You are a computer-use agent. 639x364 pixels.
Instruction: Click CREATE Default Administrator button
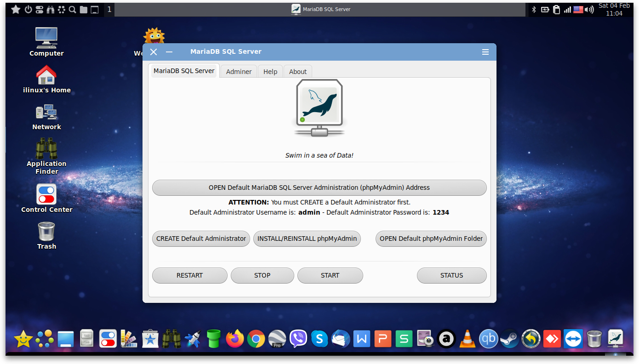click(201, 239)
